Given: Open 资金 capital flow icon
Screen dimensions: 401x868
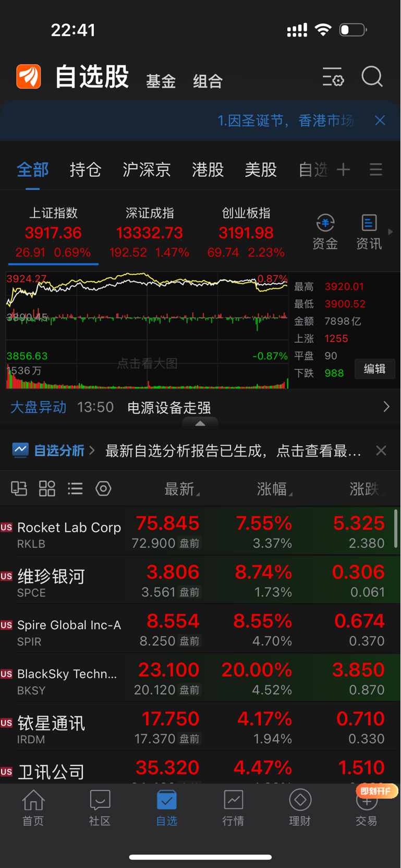Looking at the screenshot, I should click(325, 232).
